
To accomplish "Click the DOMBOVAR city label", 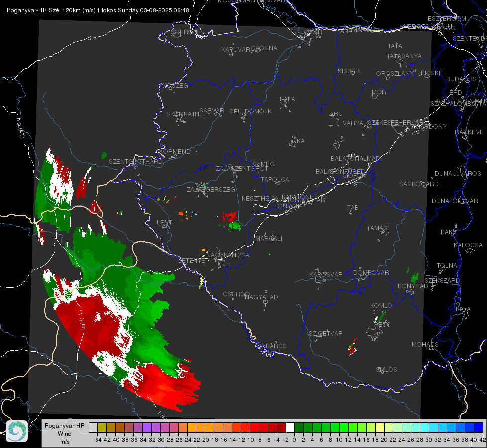I will click(x=371, y=273).
